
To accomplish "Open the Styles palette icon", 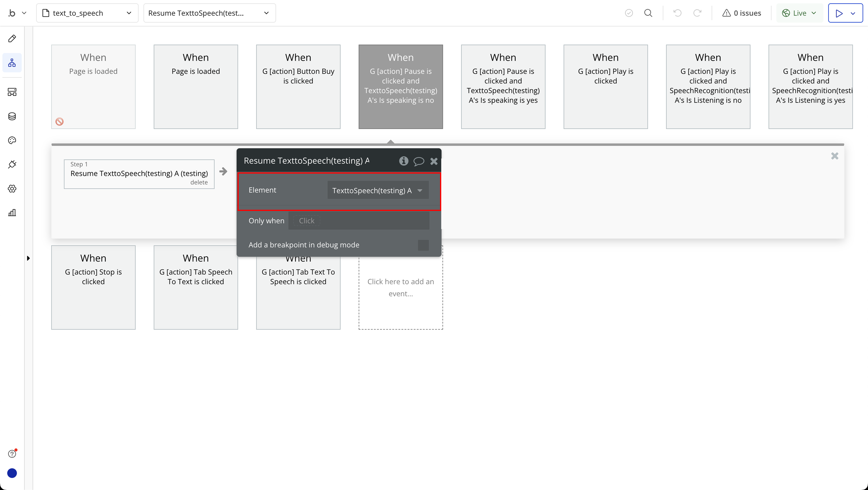I will [x=12, y=140].
